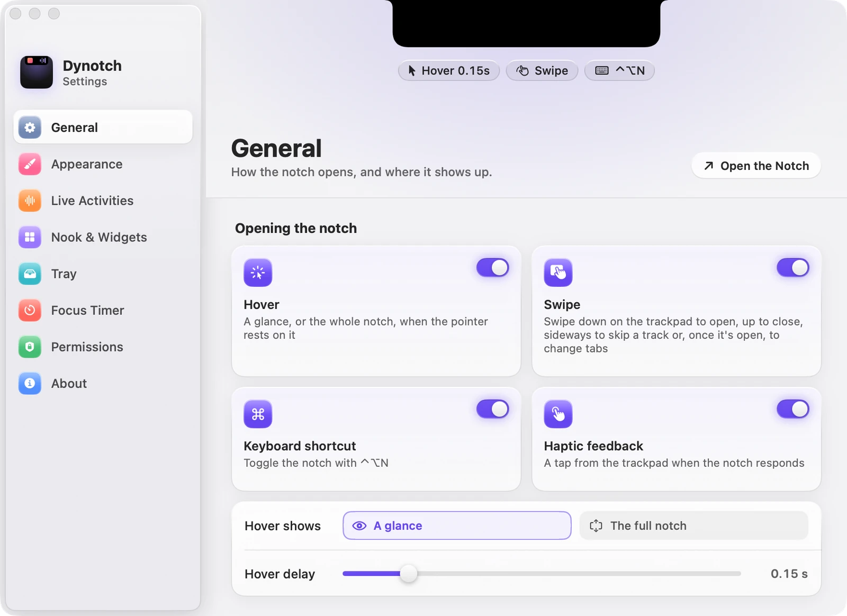This screenshot has width=847, height=616.
Task: Click the eye icon beside A glance
Action: click(359, 526)
